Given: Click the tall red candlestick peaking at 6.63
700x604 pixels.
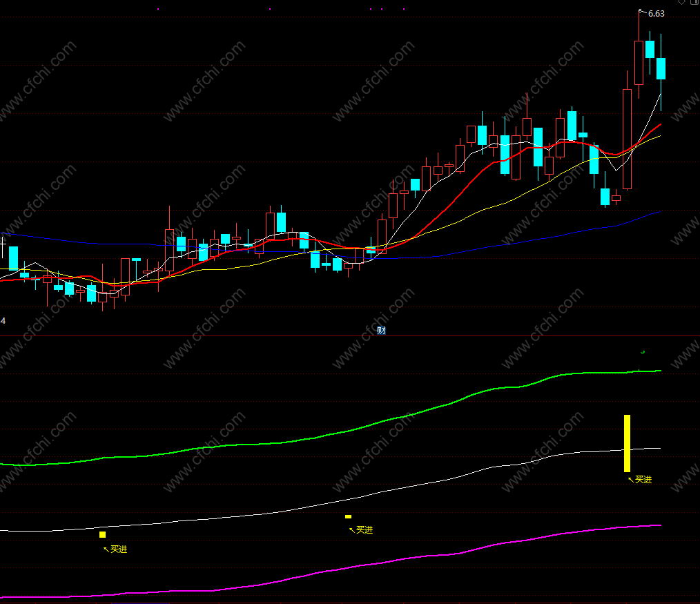Looking at the screenshot, I should [x=639, y=63].
